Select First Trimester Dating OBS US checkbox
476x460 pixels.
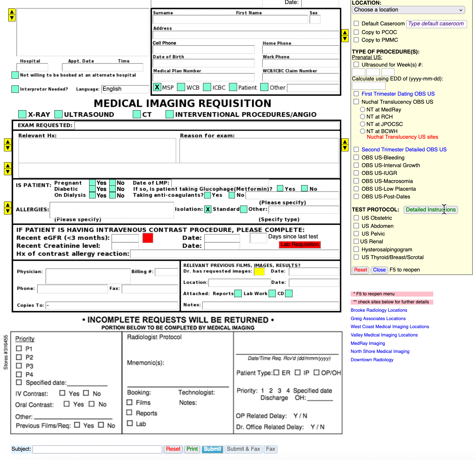pyautogui.click(x=356, y=94)
